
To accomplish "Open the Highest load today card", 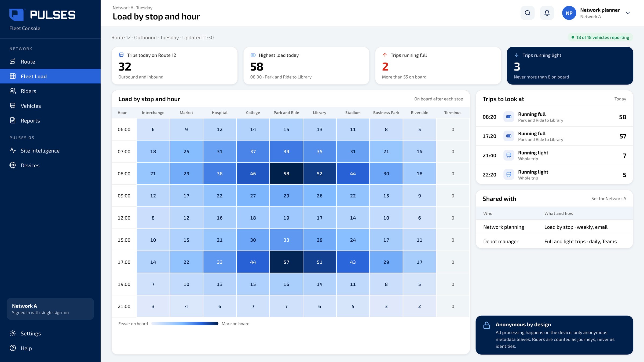I will pyautogui.click(x=306, y=66).
